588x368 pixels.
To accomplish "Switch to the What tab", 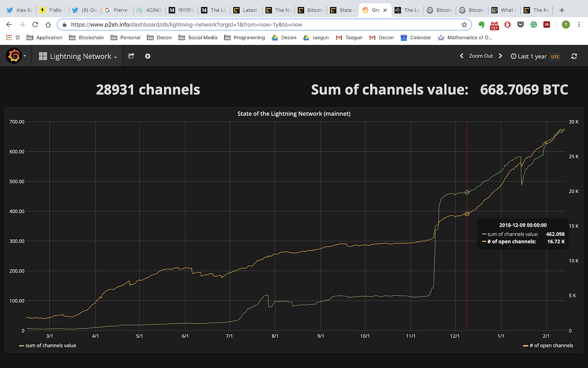I will [x=504, y=10].
